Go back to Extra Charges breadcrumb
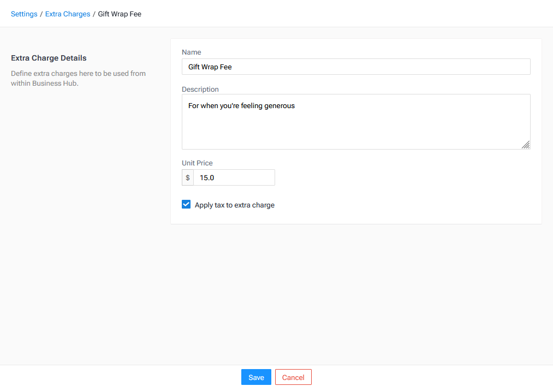 [x=68, y=14]
